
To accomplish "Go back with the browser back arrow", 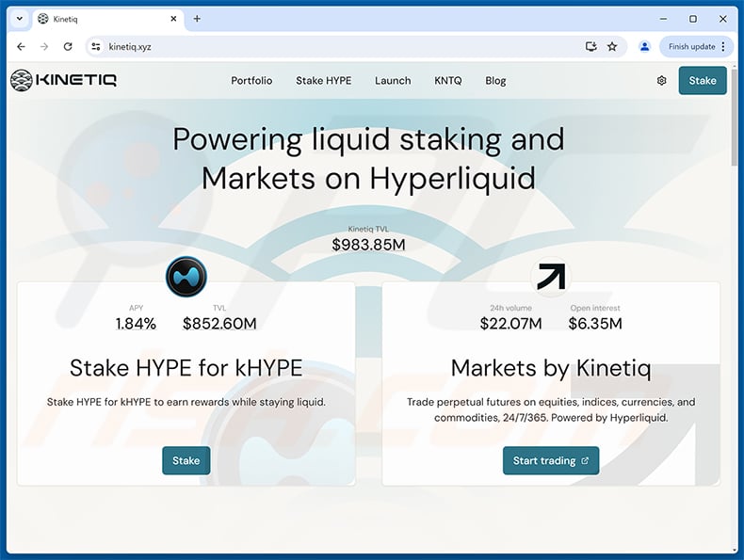I will pos(21,46).
